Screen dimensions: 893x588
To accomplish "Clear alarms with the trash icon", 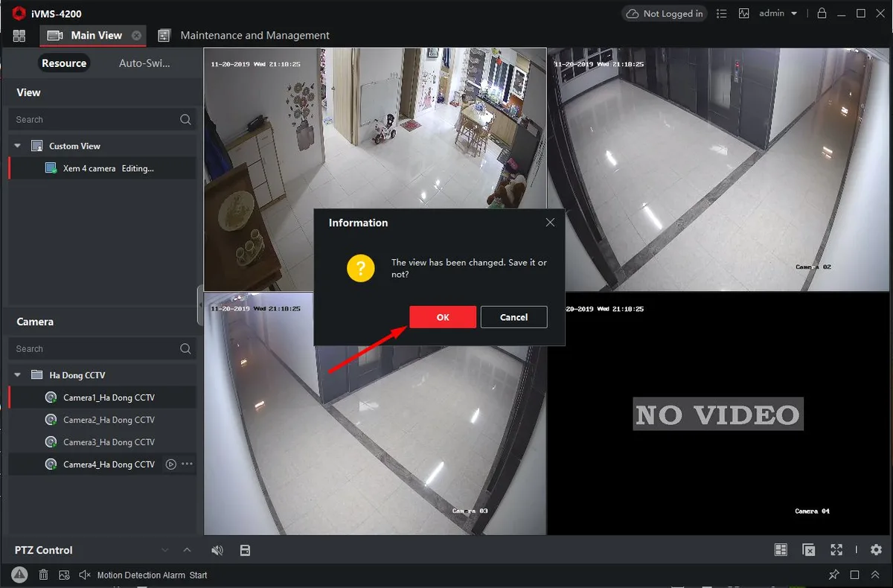I will click(x=43, y=575).
